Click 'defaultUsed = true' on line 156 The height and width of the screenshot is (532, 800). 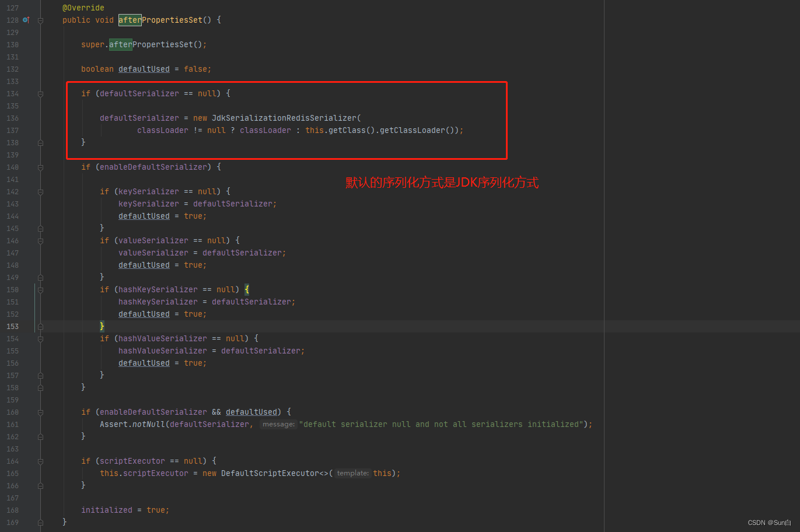click(x=162, y=363)
